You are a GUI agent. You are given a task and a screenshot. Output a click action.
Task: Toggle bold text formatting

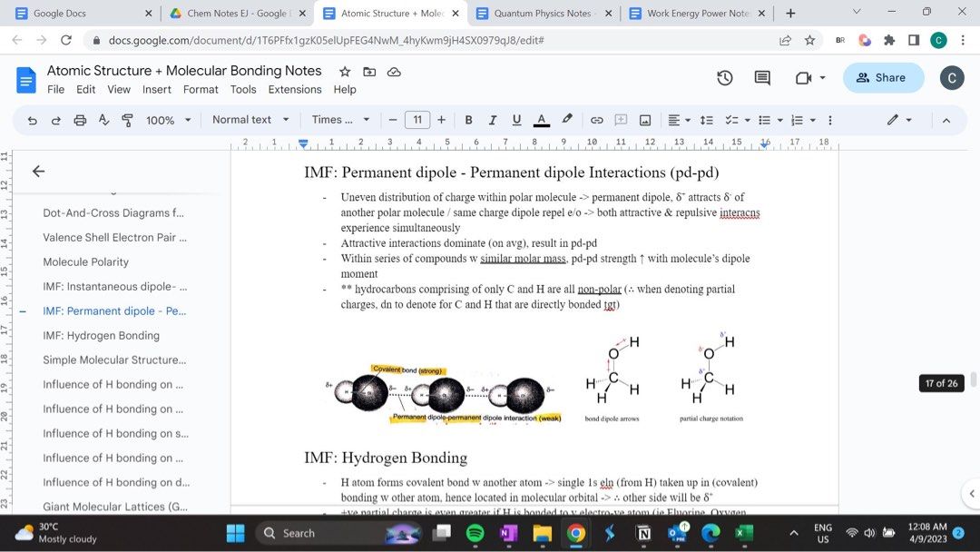pos(468,119)
